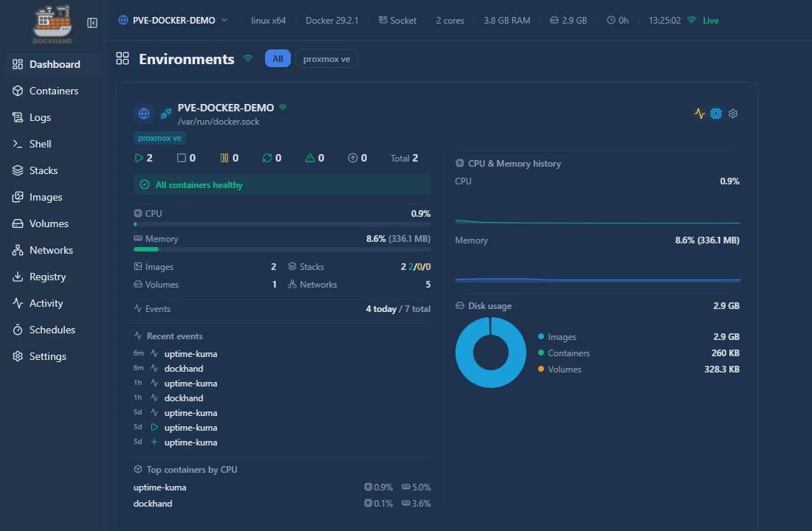
Task: Open Registry in the sidebar
Action: click(53, 277)
